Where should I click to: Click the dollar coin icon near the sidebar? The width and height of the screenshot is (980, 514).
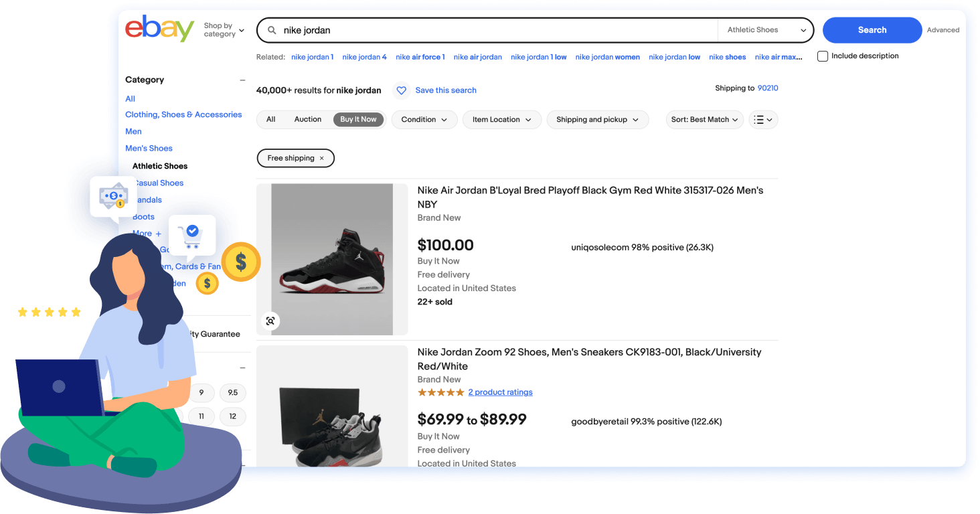pos(241,262)
